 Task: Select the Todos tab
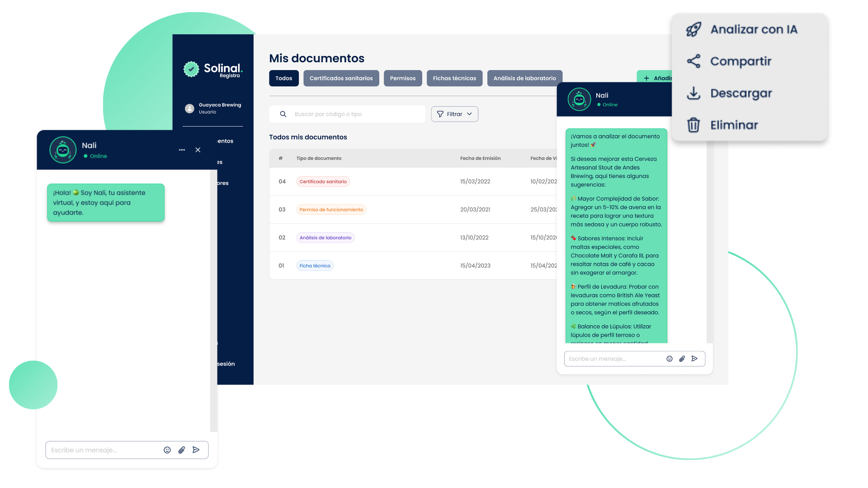[283, 78]
